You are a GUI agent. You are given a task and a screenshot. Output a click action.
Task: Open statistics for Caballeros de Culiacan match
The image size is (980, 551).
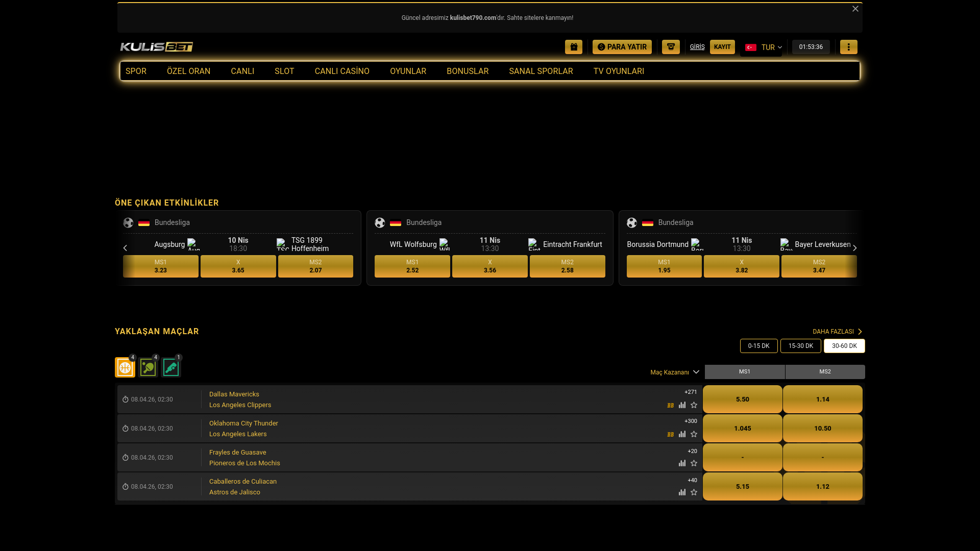tap(682, 492)
